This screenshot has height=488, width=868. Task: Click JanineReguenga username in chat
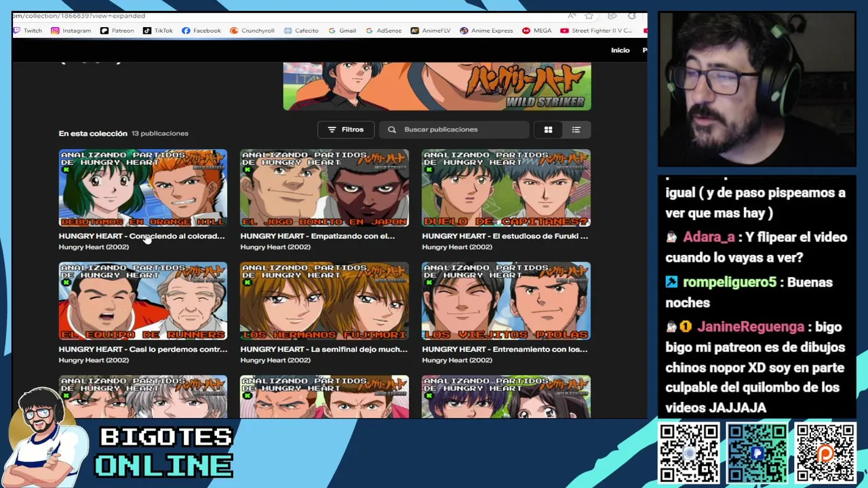(750, 327)
